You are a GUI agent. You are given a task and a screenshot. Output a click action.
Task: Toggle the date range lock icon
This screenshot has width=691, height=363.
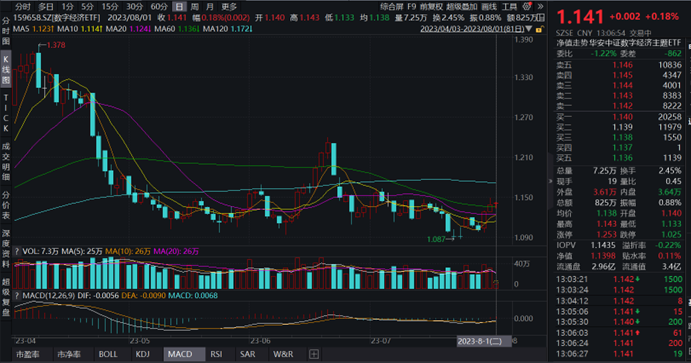pyautogui.click(x=540, y=29)
